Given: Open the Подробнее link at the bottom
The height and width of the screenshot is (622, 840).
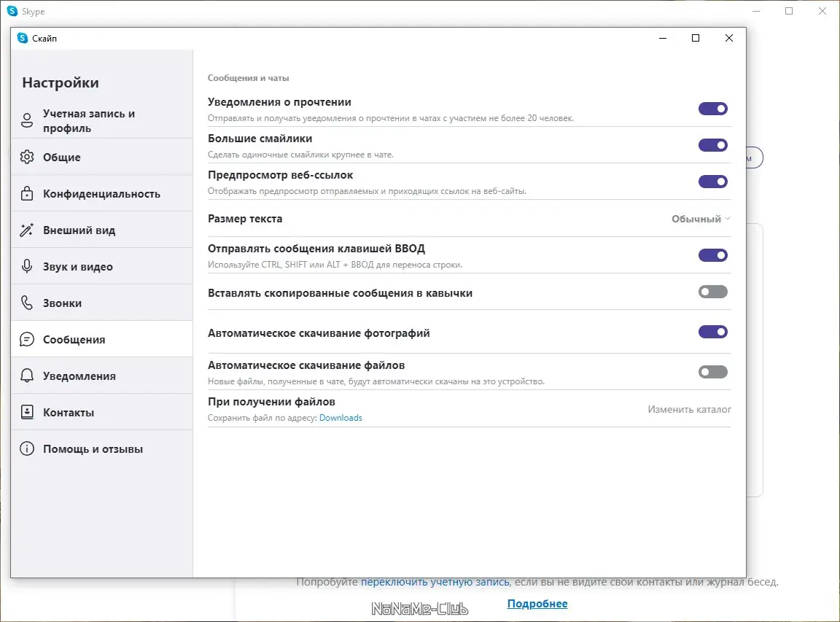Looking at the screenshot, I should point(537,603).
